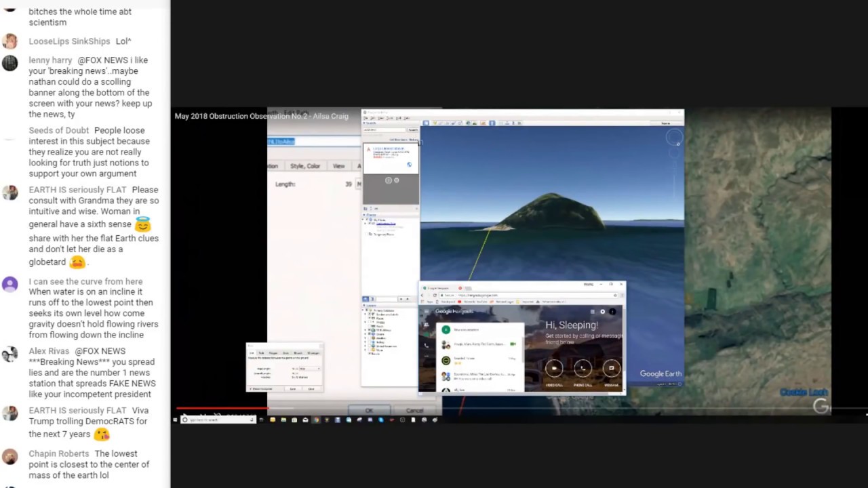Start a Hangouts video call
The width and height of the screenshot is (868, 488).
click(x=554, y=368)
